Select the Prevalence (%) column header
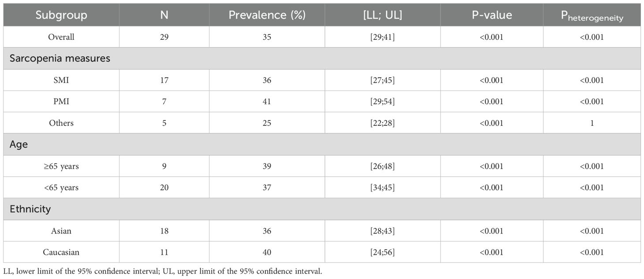The image size is (644, 279). (x=267, y=15)
